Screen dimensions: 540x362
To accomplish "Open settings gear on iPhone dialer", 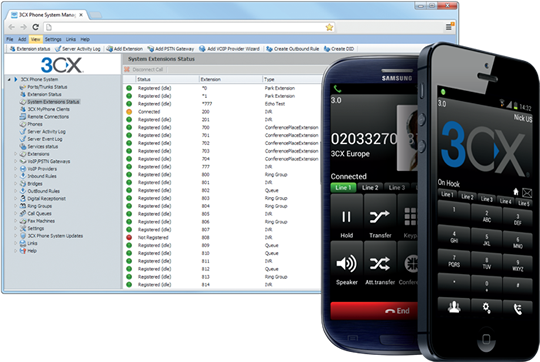I will click(486, 308).
